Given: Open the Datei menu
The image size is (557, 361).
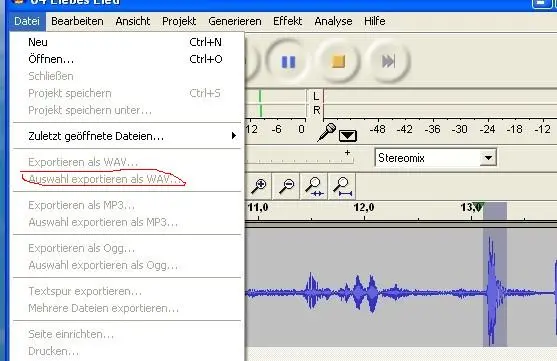Looking at the screenshot, I should (x=27, y=21).
